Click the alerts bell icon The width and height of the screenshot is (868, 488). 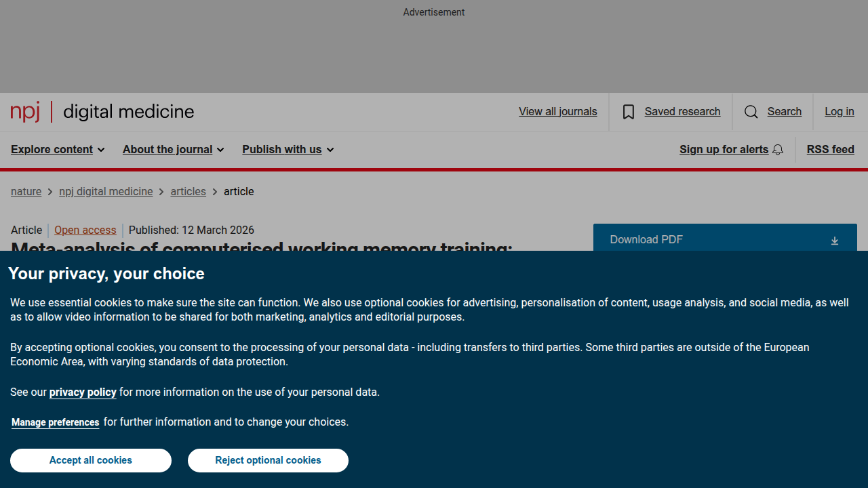coord(778,150)
